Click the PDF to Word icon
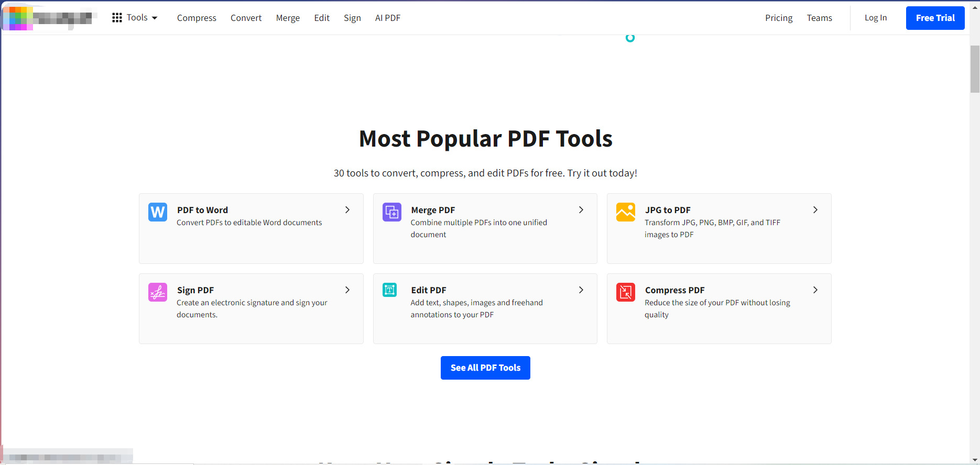Image resolution: width=980 pixels, height=465 pixels. click(x=158, y=212)
